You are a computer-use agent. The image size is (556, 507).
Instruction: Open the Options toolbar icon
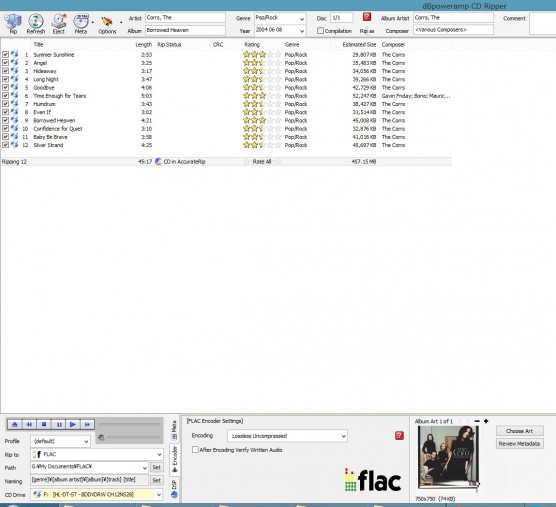coord(107,22)
